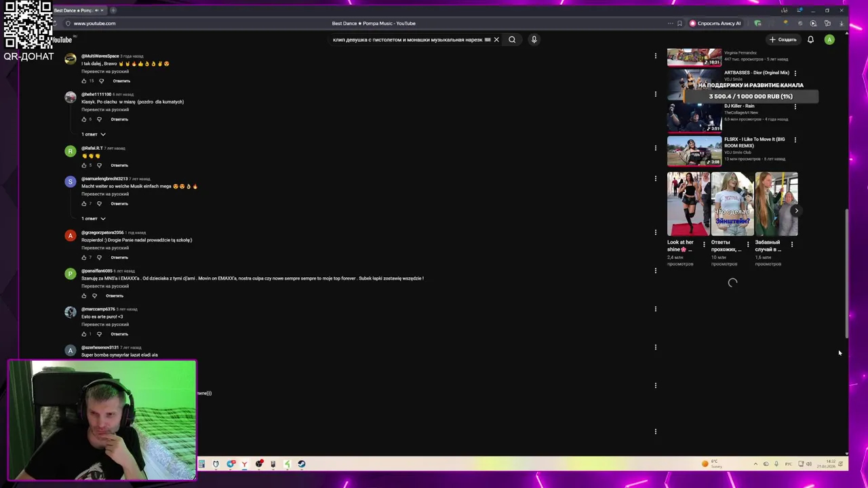Open the Ответы прохожих short thumbnail
This screenshot has width=868, height=488.
tap(732, 204)
